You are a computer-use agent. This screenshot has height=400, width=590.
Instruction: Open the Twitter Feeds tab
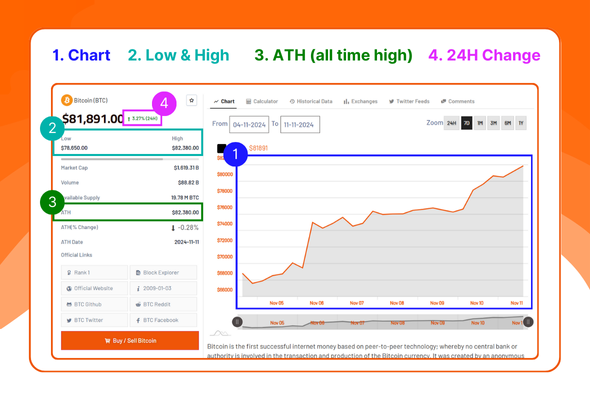pos(409,101)
